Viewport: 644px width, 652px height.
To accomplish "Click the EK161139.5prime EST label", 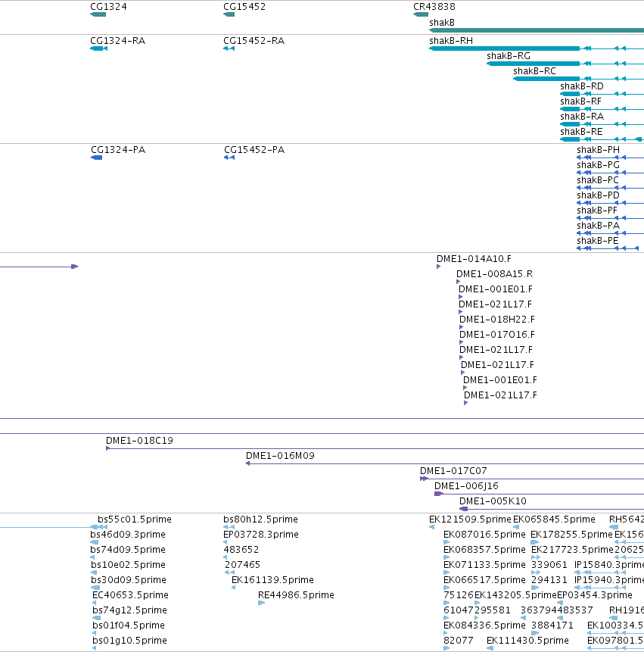I will coord(272,579).
